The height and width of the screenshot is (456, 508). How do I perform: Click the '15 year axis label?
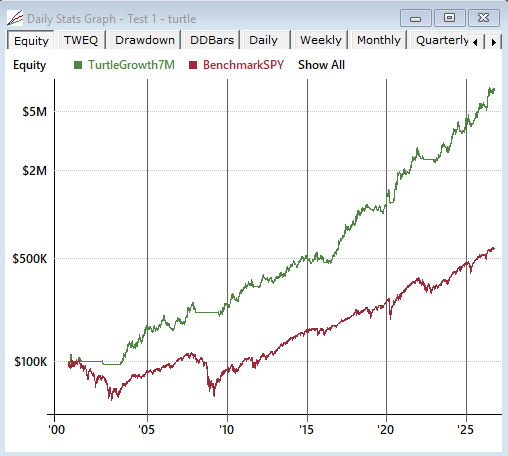pos(306,430)
